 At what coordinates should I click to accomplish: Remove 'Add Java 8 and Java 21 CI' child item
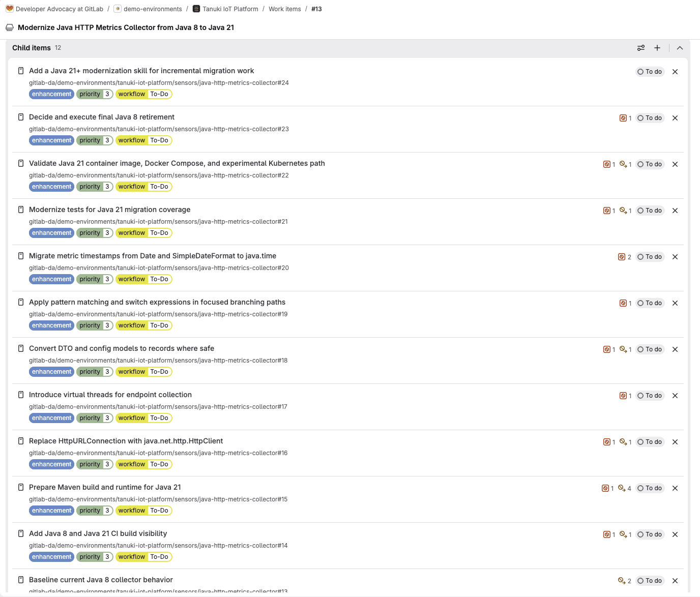pos(675,534)
